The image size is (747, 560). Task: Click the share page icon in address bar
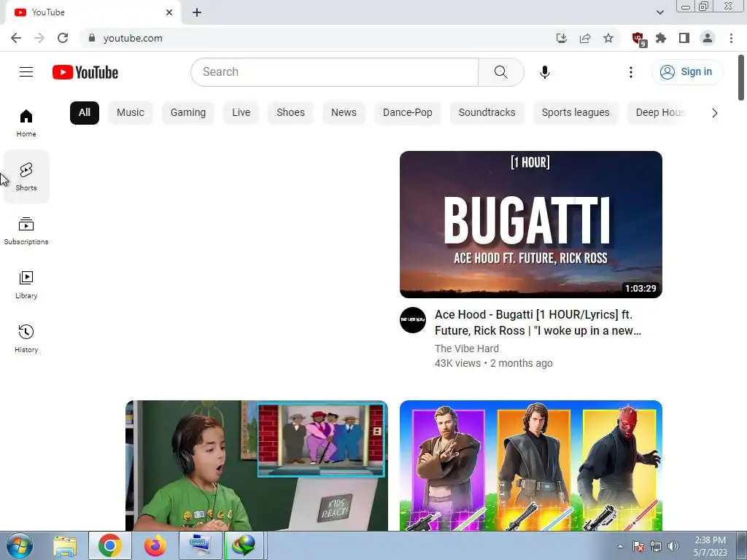(x=585, y=38)
